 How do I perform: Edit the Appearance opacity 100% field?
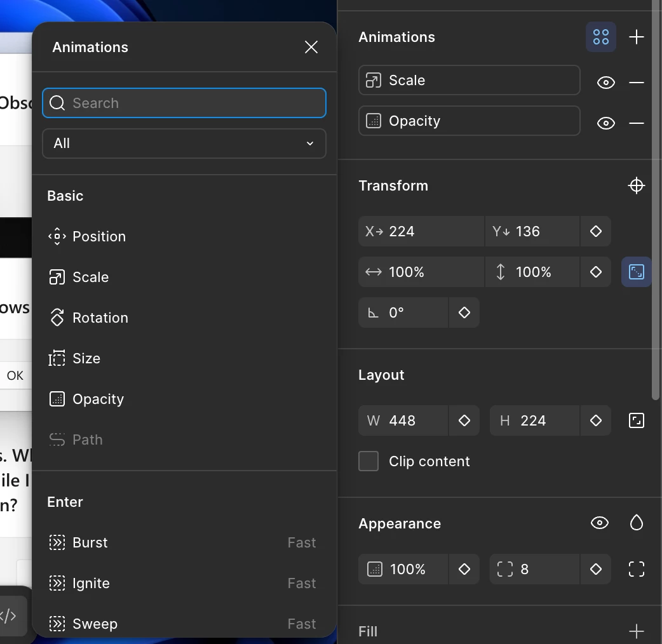(403, 569)
